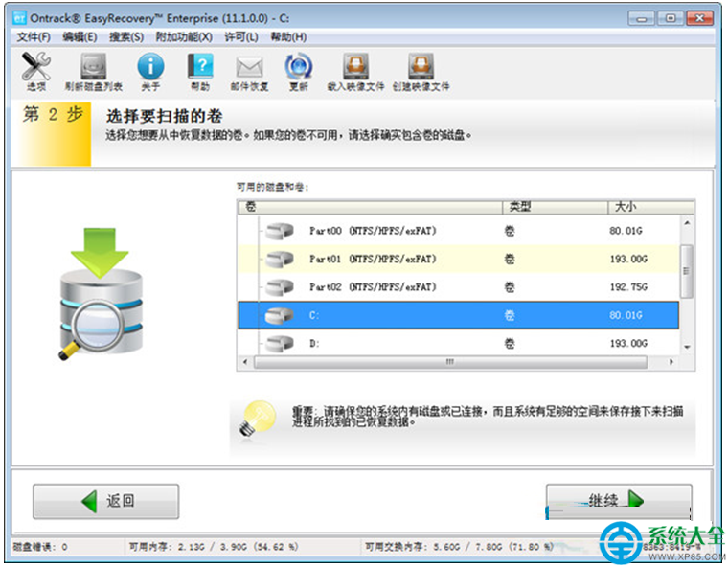Click the 可用交换内存 status entry
Screen dimensions: 728x567
pos(459,547)
